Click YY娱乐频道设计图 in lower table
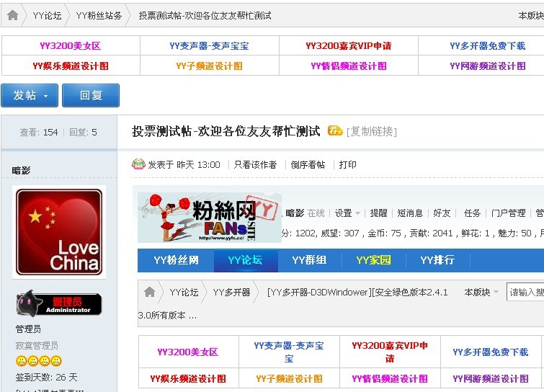The width and height of the screenshot is (544, 392). click(x=188, y=378)
